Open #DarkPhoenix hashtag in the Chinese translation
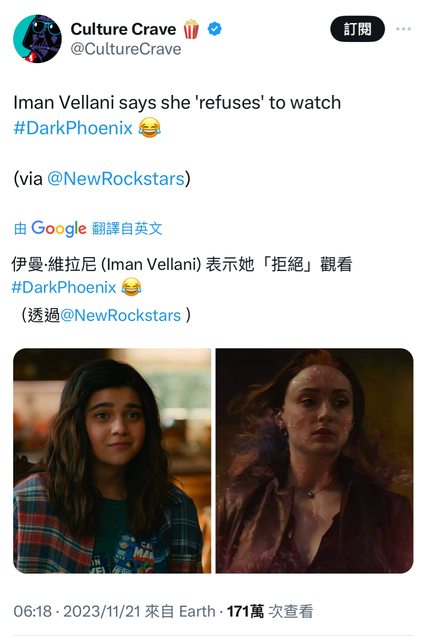427x640 pixels. pos(64,287)
